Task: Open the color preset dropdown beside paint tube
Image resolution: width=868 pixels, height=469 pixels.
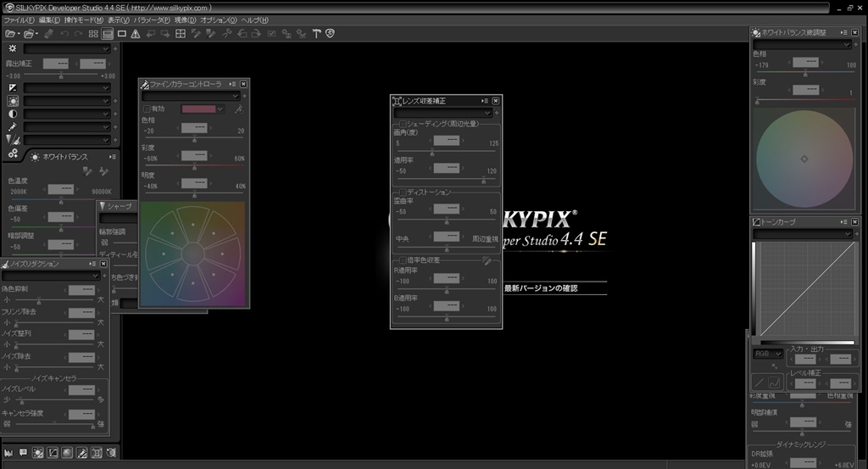Action: (x=67, y=127)
